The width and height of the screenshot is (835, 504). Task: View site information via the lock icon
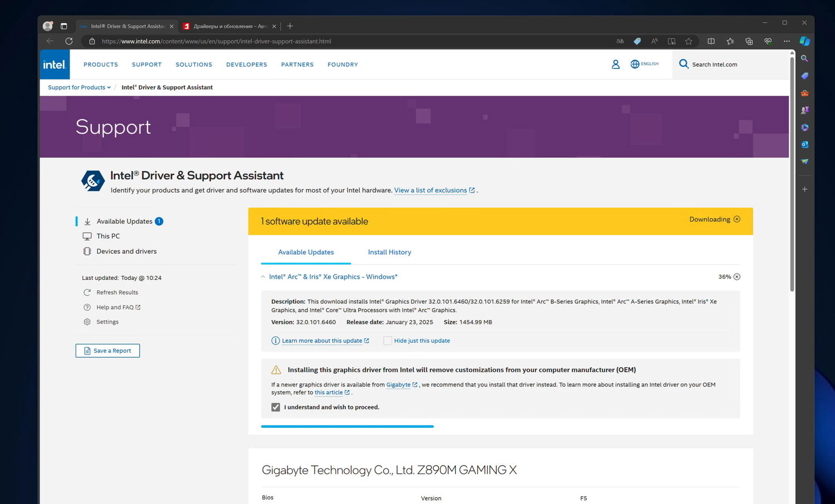[x=92, y=41]
